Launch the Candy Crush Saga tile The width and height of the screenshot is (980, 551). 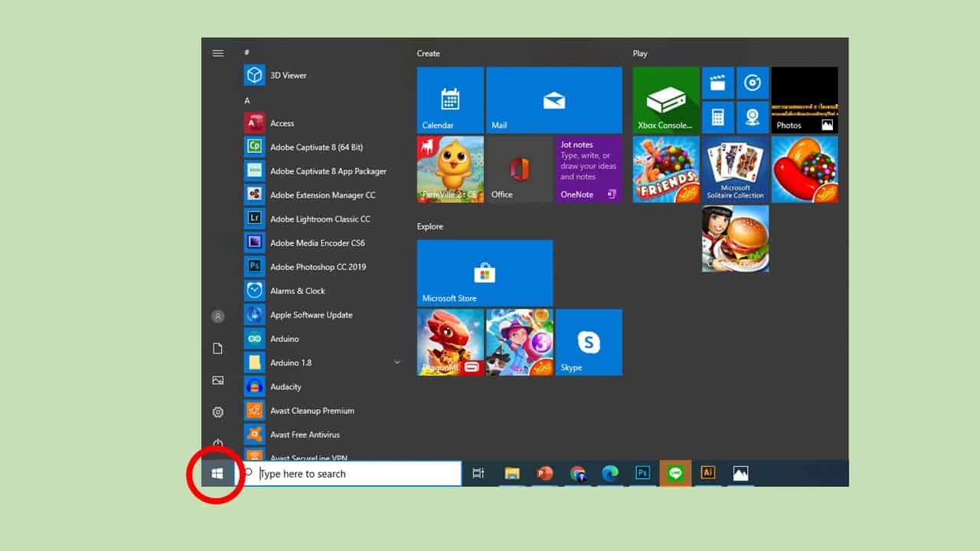805,169
